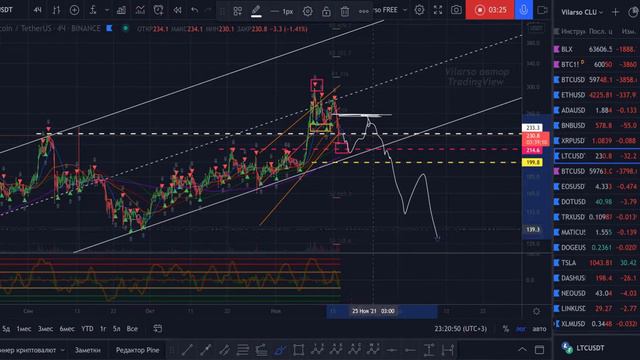Open the timezone menu 23:20:50 (UTC+3)
The height and width of the screenshot is (360, 640).
(x=460, y=329)
